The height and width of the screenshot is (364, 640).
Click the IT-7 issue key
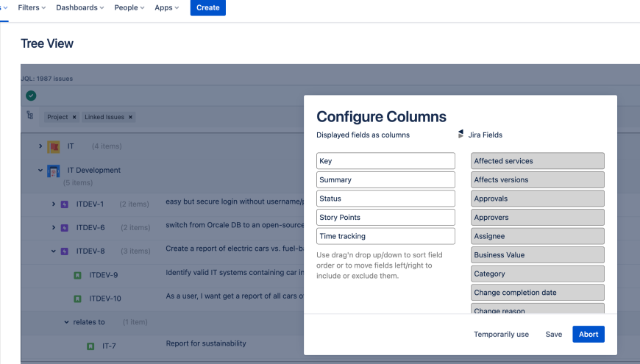coord(109,346)
